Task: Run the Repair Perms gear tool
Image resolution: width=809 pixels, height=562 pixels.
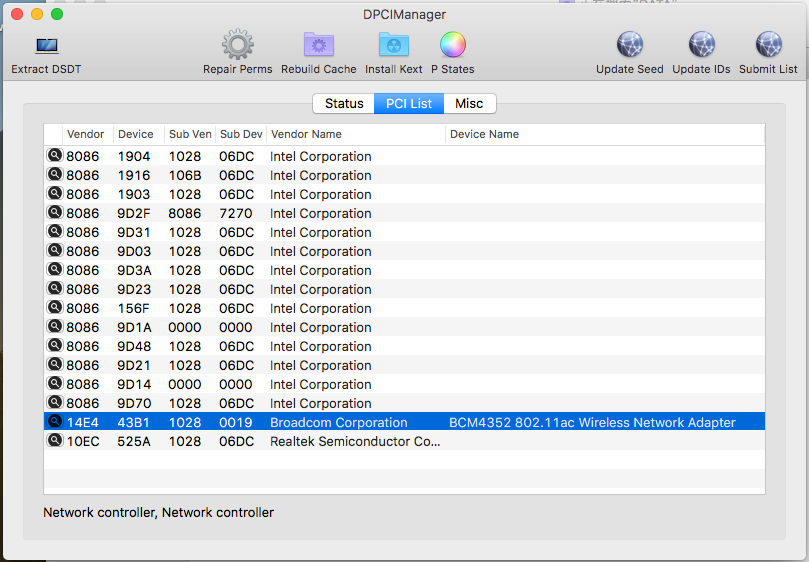Action: (x=237, y=46)
